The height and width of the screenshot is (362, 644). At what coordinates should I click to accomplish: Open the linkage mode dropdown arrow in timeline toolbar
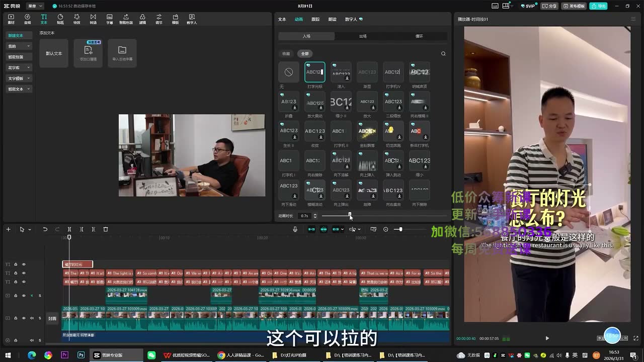click(342, 229)
